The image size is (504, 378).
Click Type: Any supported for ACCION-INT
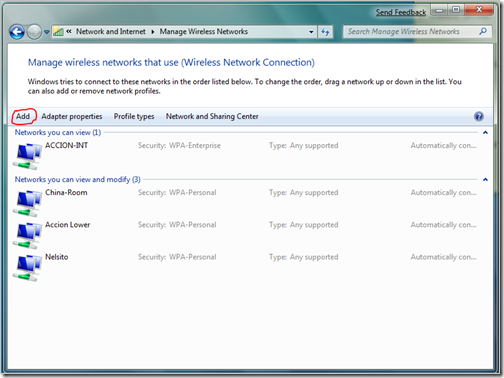(x=304, y=146)
